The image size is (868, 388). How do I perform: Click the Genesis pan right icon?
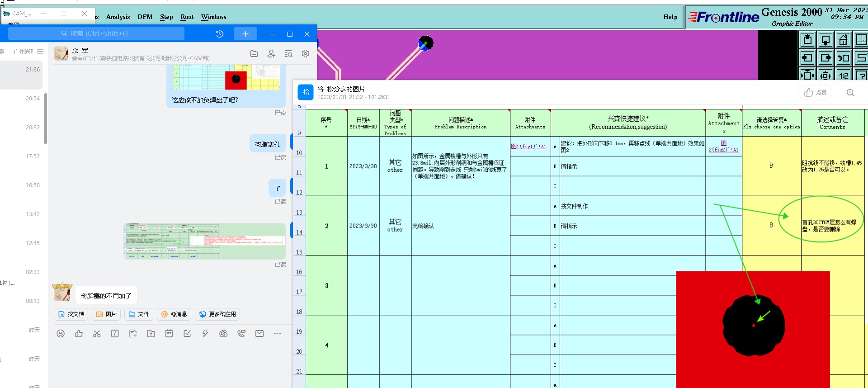[826, 58]
